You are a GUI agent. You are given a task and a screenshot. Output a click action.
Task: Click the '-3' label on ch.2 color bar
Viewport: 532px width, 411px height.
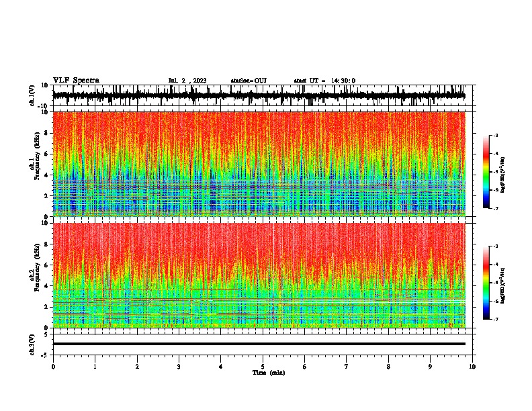tap(496, 246)
